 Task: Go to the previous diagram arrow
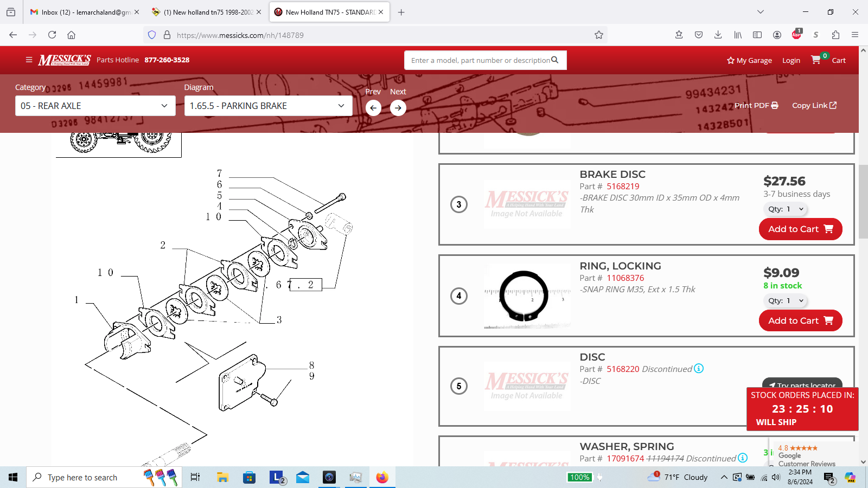(x=373, y=108)
